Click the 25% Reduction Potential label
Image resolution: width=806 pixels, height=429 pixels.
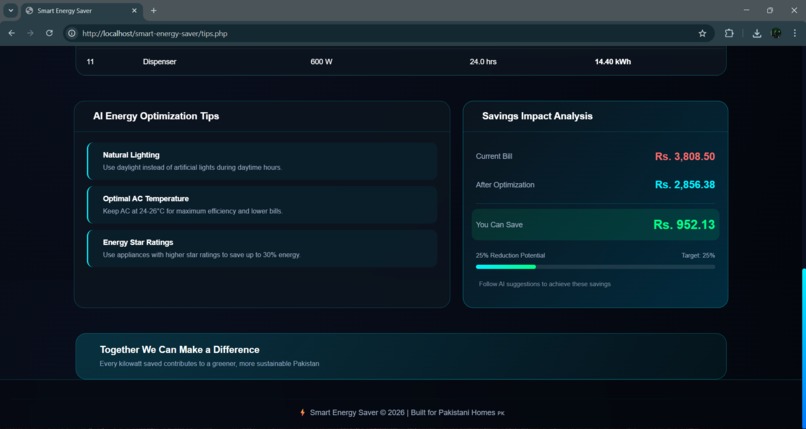510,255
